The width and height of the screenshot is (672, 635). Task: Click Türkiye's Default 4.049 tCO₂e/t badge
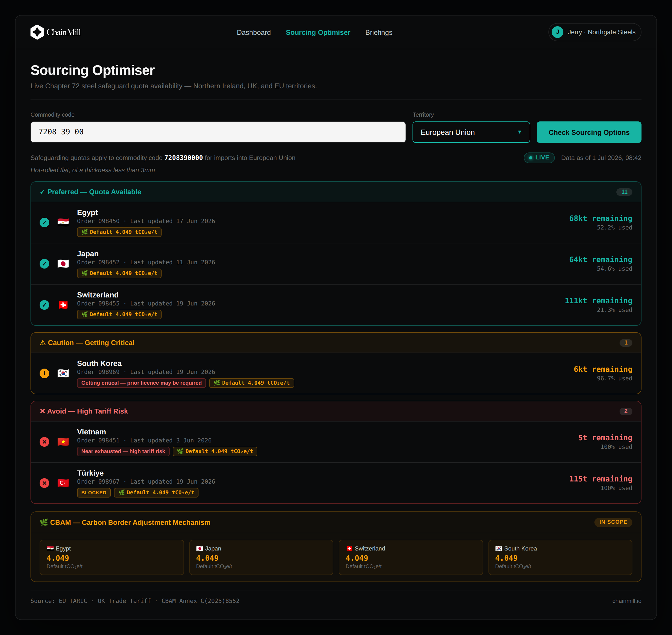coord(156,492)
